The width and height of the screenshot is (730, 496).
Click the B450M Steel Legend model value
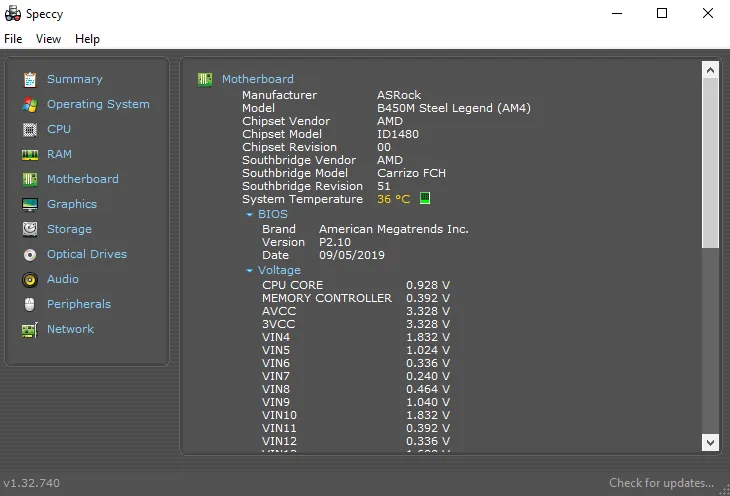click(x=453, y=108)
